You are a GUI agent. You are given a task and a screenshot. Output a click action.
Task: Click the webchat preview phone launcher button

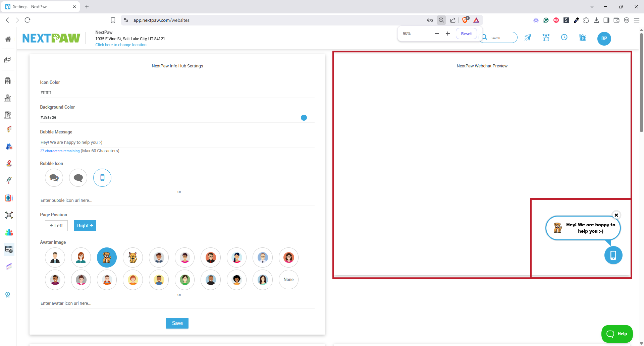tap(613, 255)
